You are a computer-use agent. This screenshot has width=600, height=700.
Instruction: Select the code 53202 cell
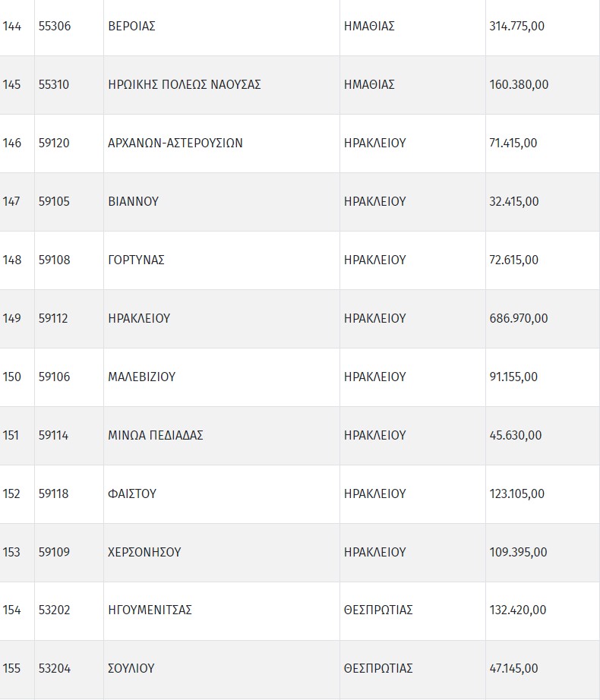tap(54, 610)
